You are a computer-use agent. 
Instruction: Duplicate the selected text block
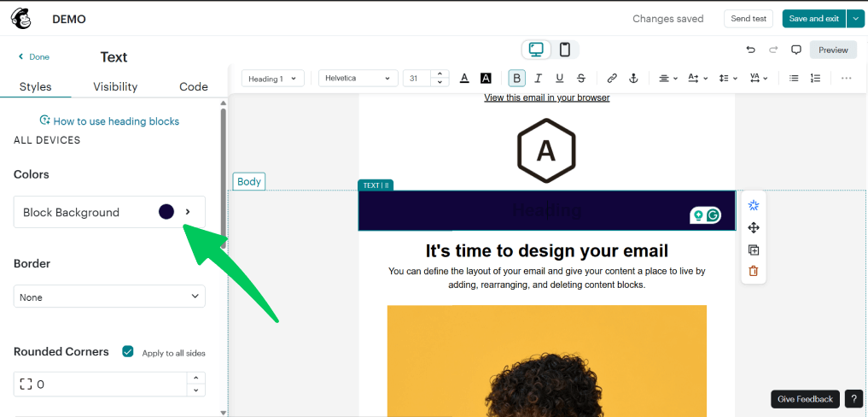(753, 250)
